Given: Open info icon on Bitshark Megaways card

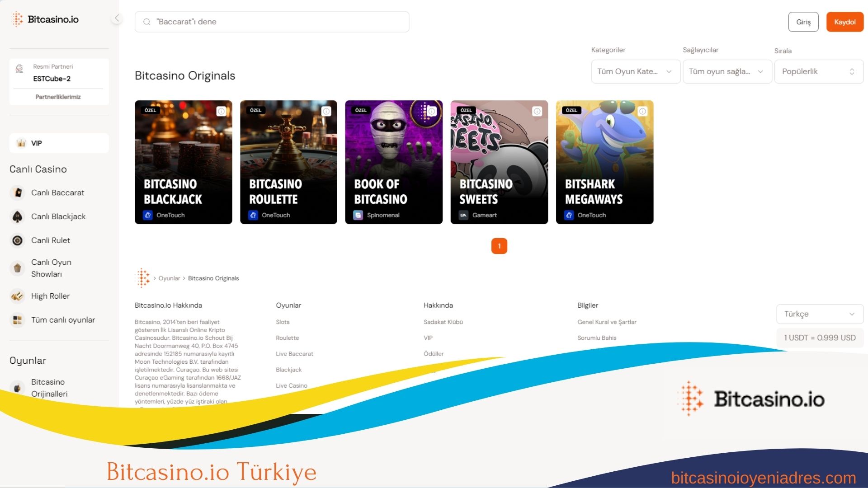Looking at the screenshot, I should click(x=642, y=111).
